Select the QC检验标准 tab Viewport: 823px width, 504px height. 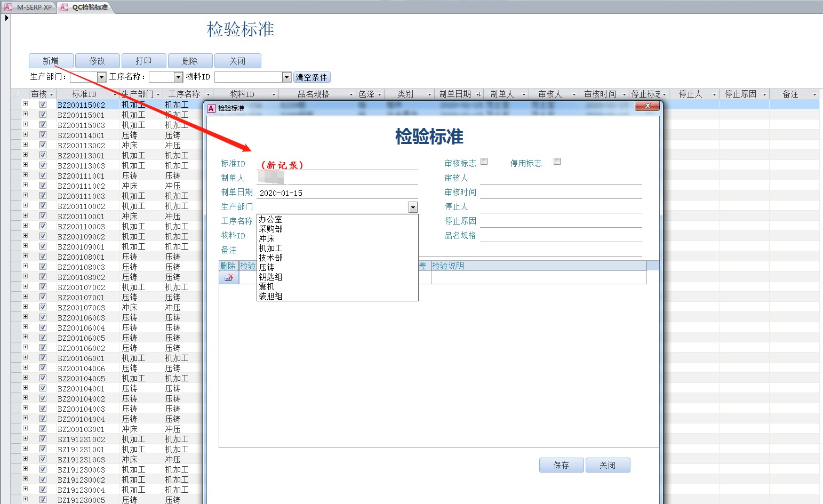pos(85,7)
